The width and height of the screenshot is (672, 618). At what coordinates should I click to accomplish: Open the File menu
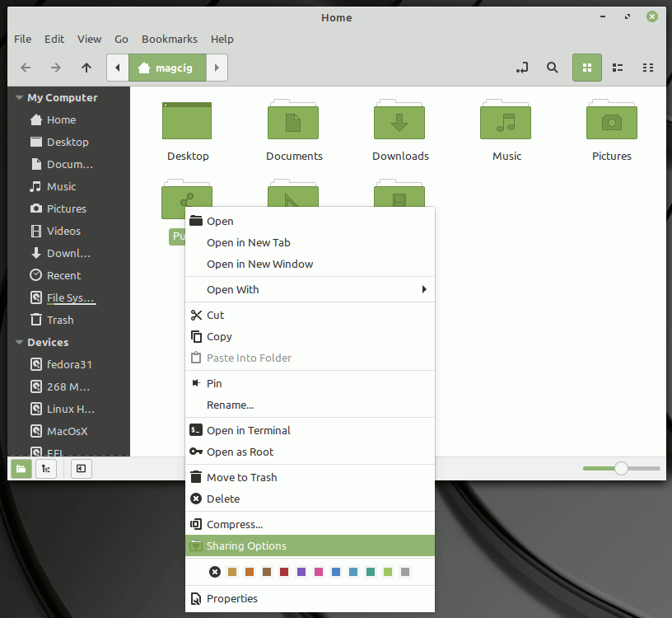coord(23,39)
